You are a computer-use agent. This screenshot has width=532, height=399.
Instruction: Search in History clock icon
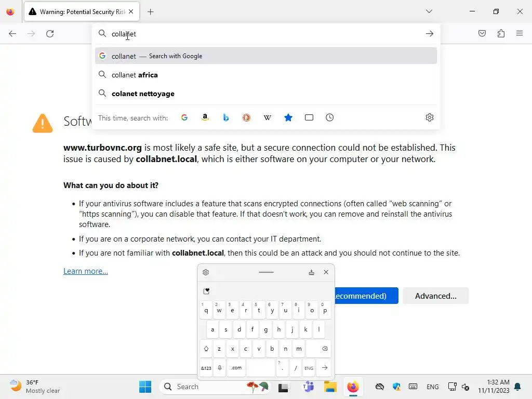[330, 117]
